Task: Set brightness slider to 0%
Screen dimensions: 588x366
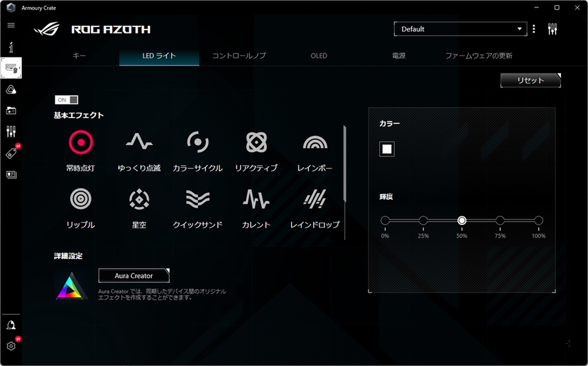Action: click(385, 220)
